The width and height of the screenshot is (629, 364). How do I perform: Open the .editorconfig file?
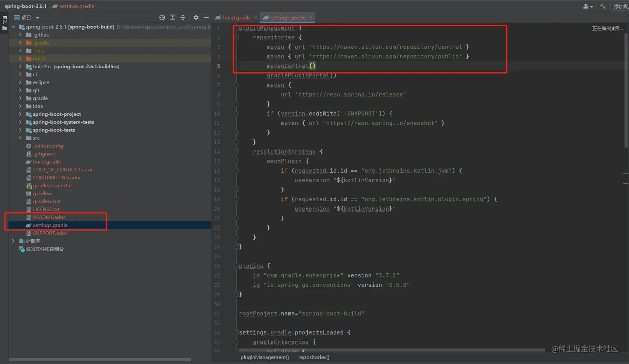(x=48, y=146)
